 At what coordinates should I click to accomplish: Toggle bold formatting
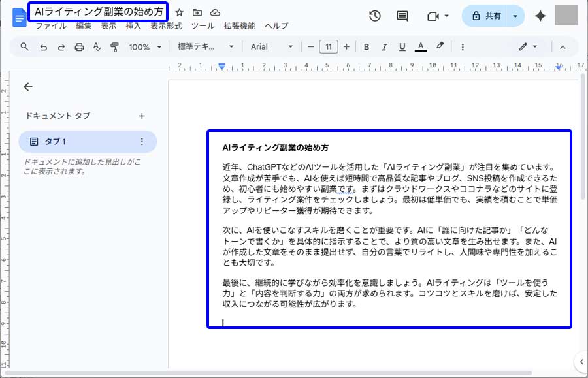coord(367,47)
